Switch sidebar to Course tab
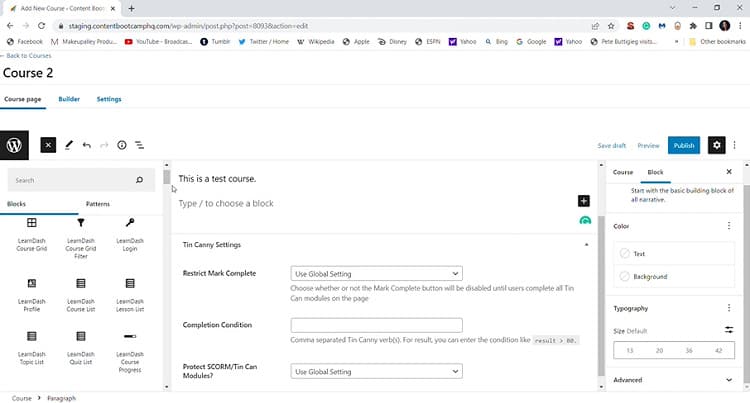Screen dimensions: 750x403 tap(623, 172)
